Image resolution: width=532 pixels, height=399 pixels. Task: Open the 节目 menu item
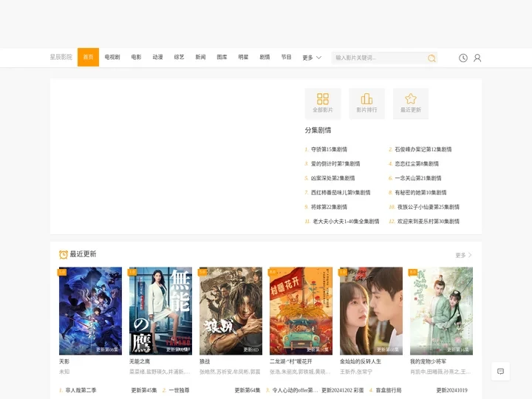point(286,57)
